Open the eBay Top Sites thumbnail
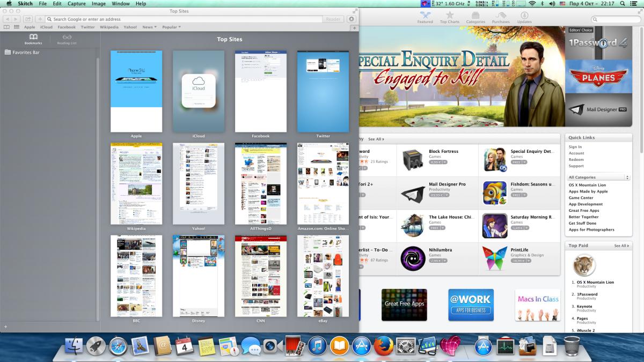This screenshot has height=362, width=644. pyautogui.click(x=323, y=276)
